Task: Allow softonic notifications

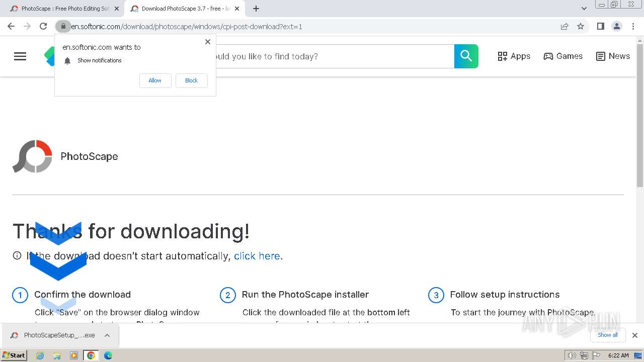Action: (x=155, y=80)
